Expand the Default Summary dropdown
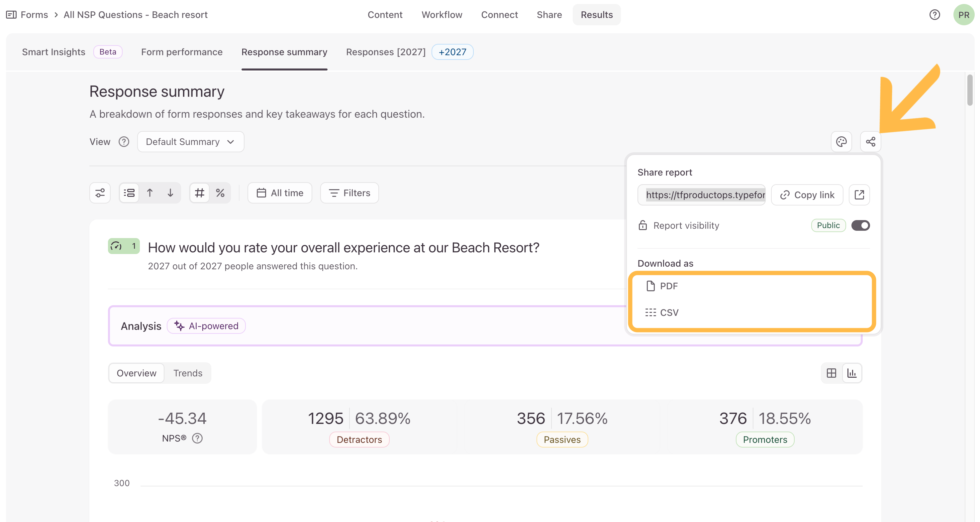This screenshot has width=980, height=522. [191, 142]
